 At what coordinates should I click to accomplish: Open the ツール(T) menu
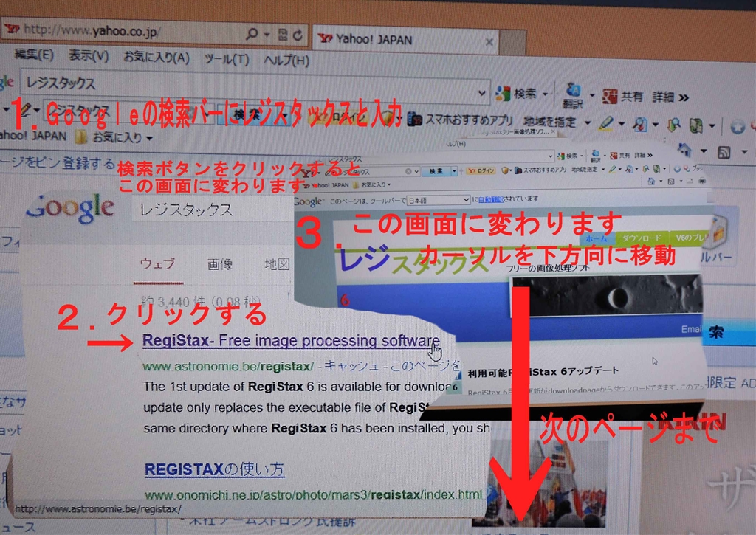coord(227,59)
